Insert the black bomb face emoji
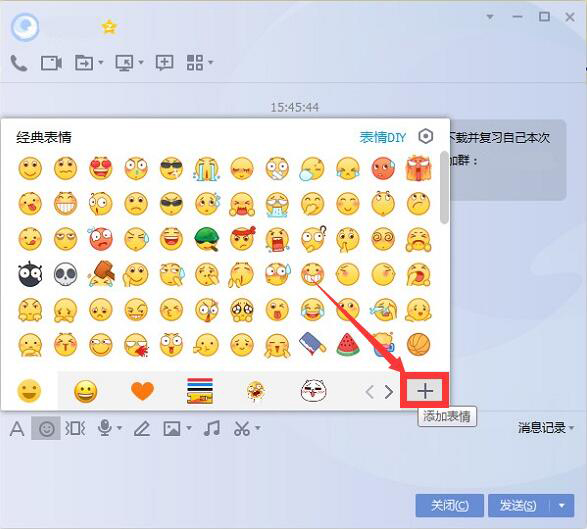 pyautogui.click(x=30, y=274)
